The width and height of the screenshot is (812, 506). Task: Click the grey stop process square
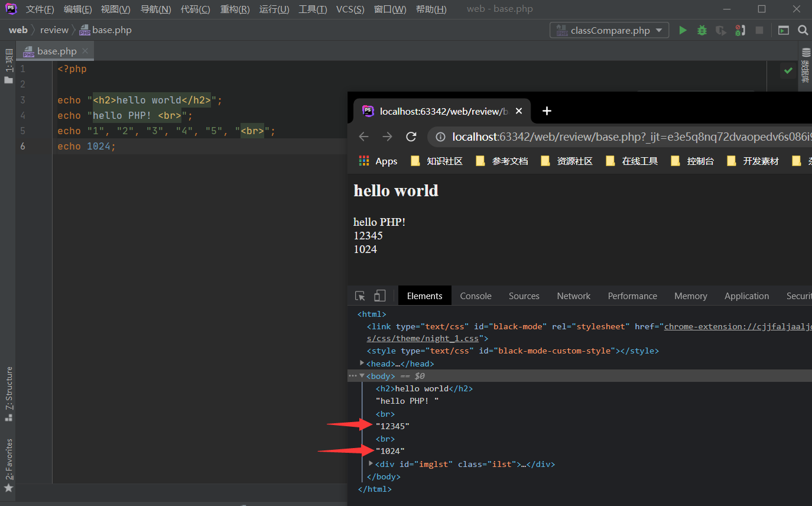759,30
